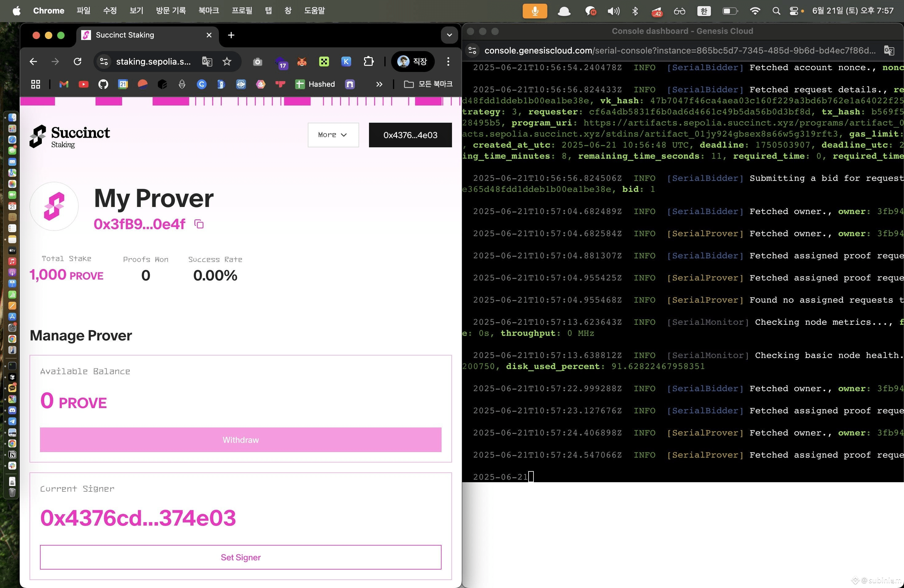
Task: Open the 모든 북마크 folder
Action: pyautogui.click(x=428, y=84)
